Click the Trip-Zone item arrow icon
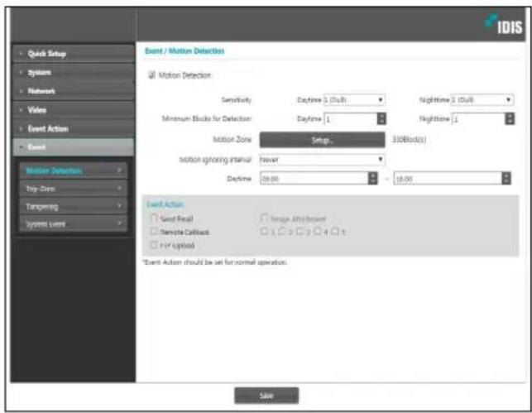This screenshot has width=532, height=413. point(119,189)
